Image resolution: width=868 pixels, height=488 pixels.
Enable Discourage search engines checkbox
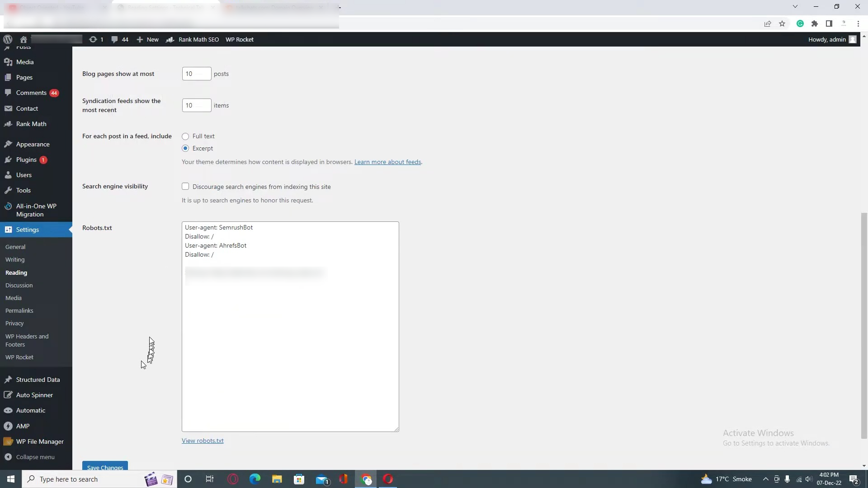coord(185,186)
